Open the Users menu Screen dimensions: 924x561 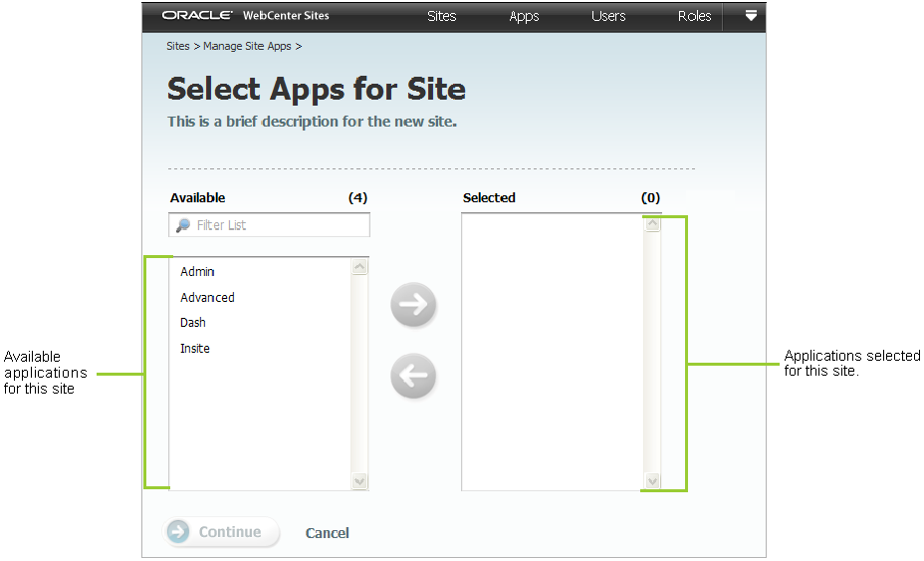point(608,16)
